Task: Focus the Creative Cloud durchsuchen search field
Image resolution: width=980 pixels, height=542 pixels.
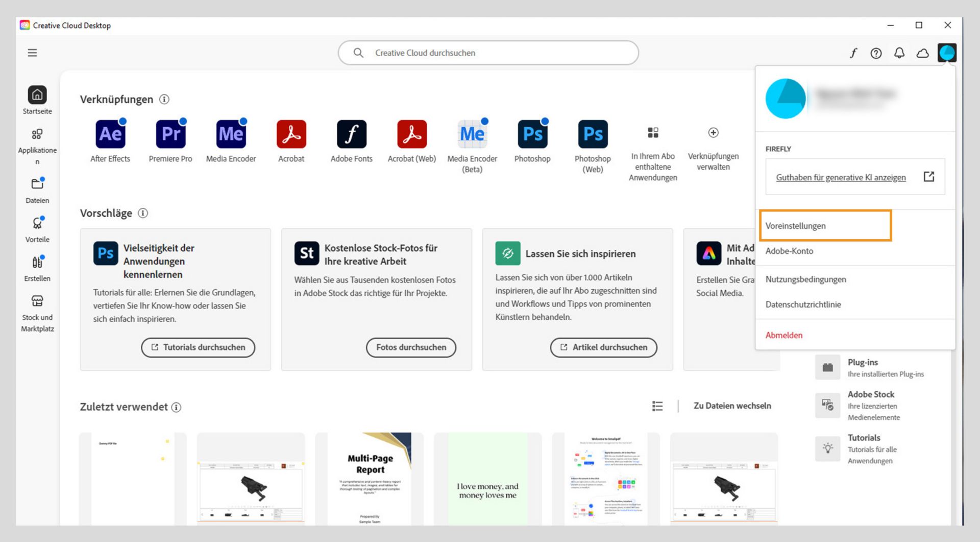Action: click(x=488, y=53)
